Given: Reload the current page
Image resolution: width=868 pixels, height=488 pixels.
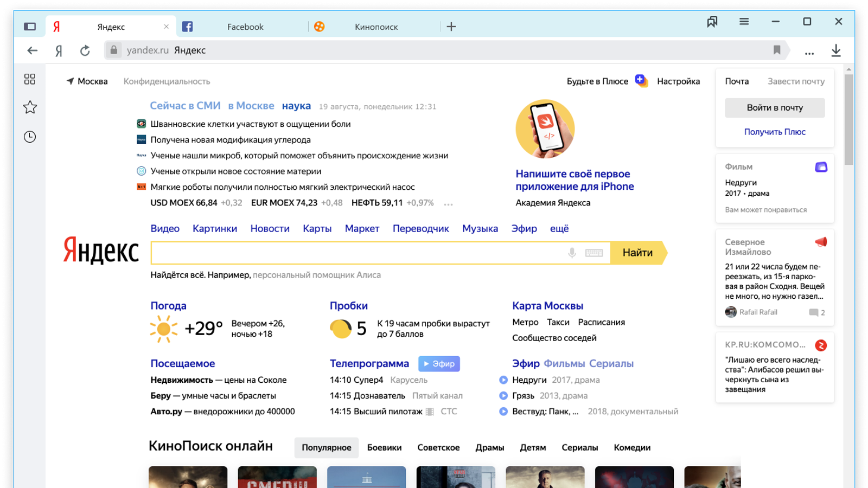Looking at the screenshot, I should click(85, 50).
